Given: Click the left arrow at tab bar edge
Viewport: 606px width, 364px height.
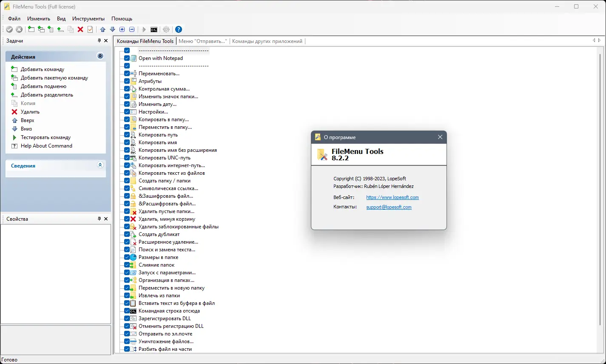Looking at the screenshot, I should tap(595, 40).
